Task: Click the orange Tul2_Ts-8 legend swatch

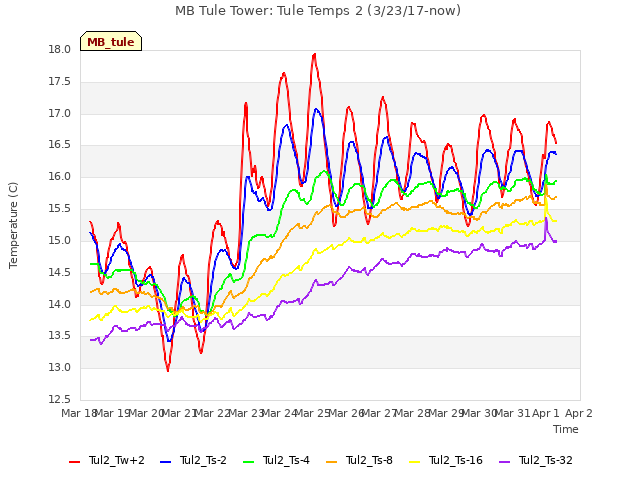Action: [331, 462]
